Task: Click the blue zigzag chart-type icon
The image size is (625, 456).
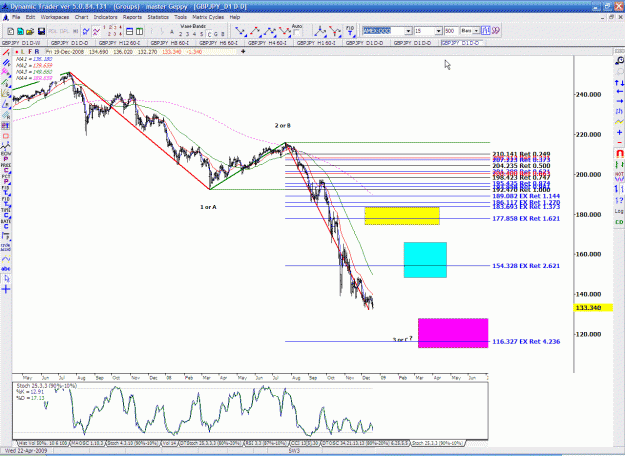Action: (x=86, y=31)
